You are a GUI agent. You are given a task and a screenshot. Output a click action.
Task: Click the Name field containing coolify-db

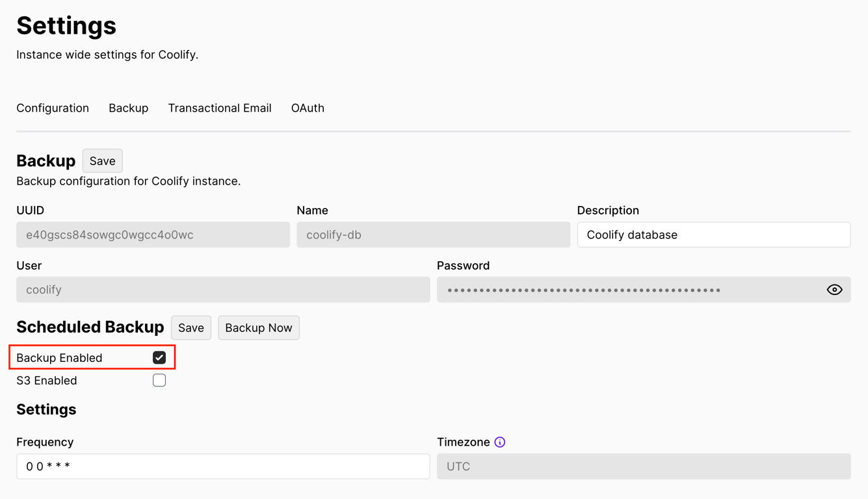[x=433, y=235]
